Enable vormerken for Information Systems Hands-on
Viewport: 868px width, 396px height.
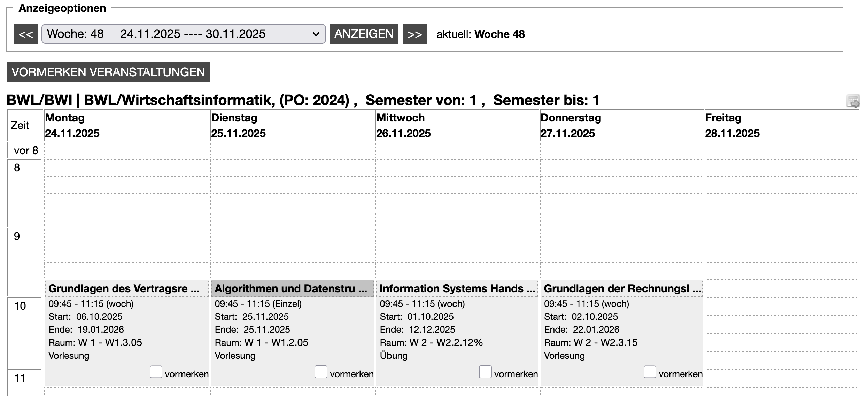coord(485,372)
